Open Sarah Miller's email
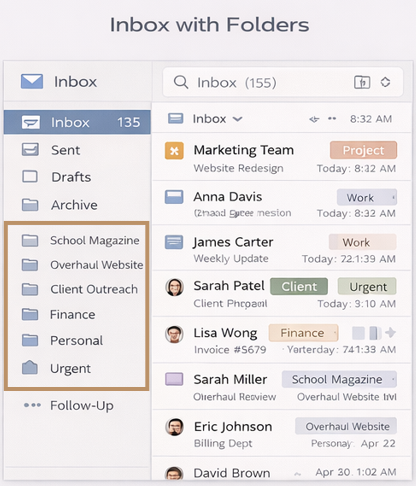Screen dimensions: 416x486 [282, 387]
